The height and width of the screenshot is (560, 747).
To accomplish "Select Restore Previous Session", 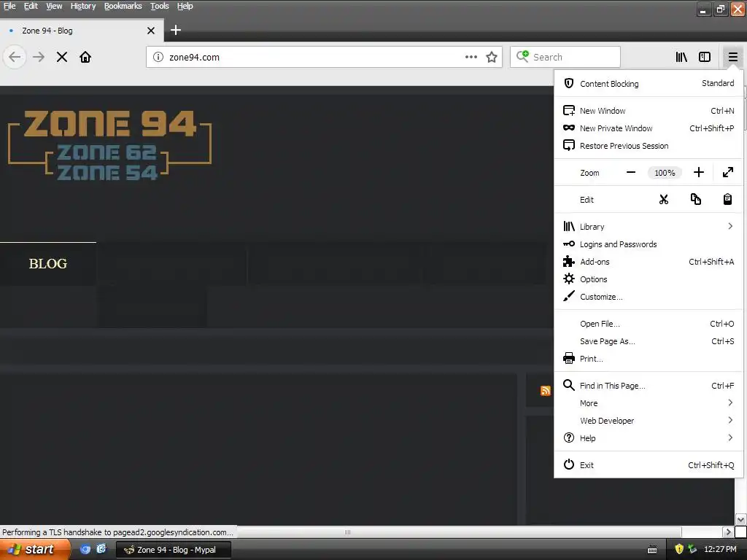I will click(x=649, y=146).
